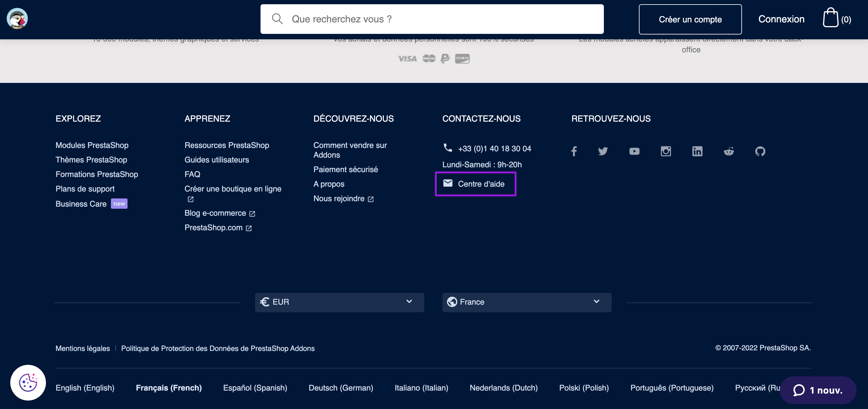Click the chat bubble icon in the '1 nouv.' widget
This screenshot has width=868, height=409.
point(798,390)
